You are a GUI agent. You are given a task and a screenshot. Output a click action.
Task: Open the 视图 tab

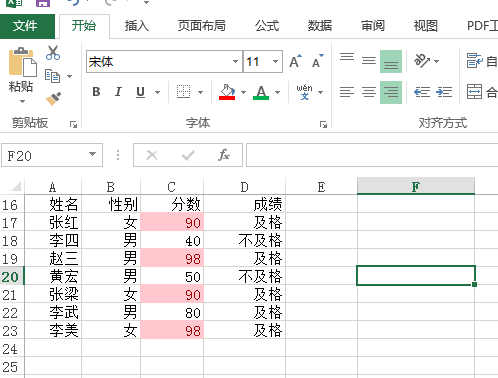[426, 26]
